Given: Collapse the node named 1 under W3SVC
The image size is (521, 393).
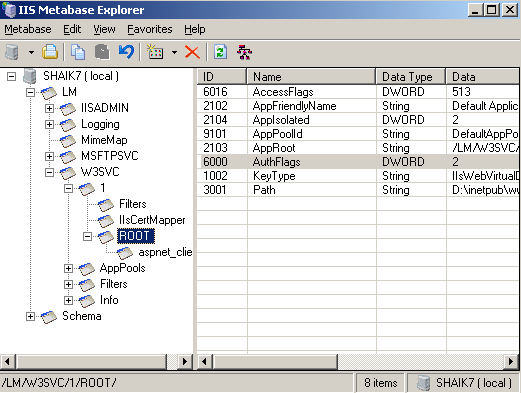Looking at the screenshot, I should click(68, 188).
